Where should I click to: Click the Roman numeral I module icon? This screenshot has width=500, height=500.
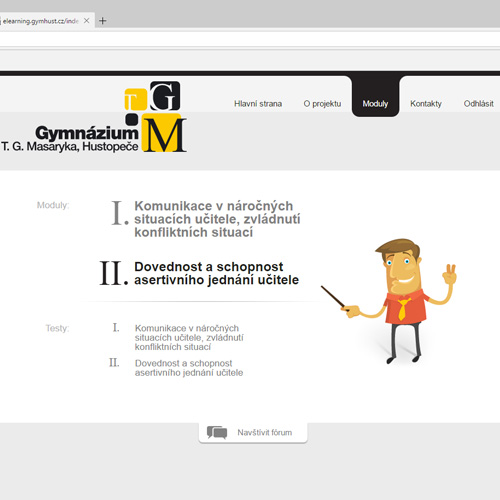click(120, 213)
